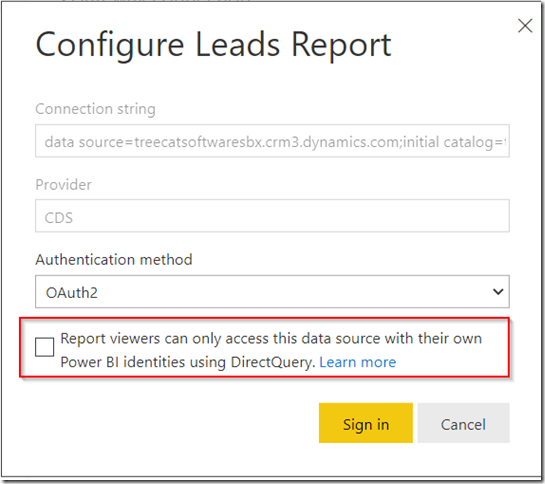The width and height of the screenshot is (545, 484).
Task: Open the Authentication method dropdown
Action: click(x=272, y=292)
